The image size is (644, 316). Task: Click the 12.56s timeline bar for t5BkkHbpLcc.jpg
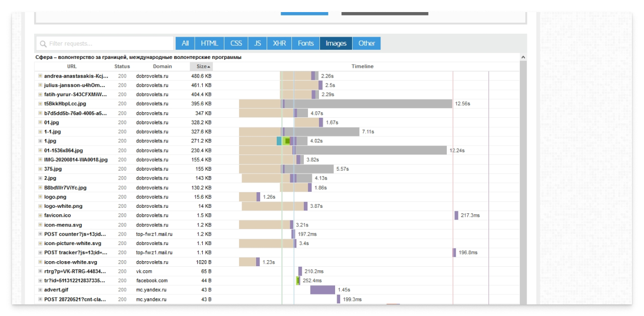[367, 104]
